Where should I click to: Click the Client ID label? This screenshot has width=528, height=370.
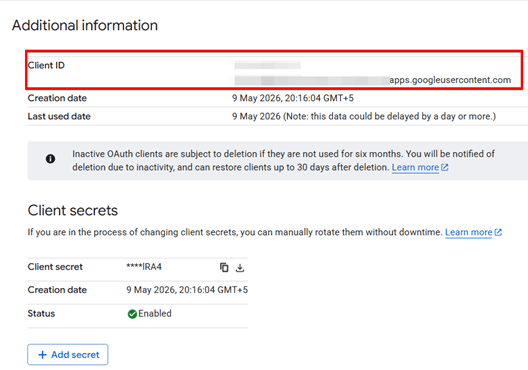tap(46, 65)
